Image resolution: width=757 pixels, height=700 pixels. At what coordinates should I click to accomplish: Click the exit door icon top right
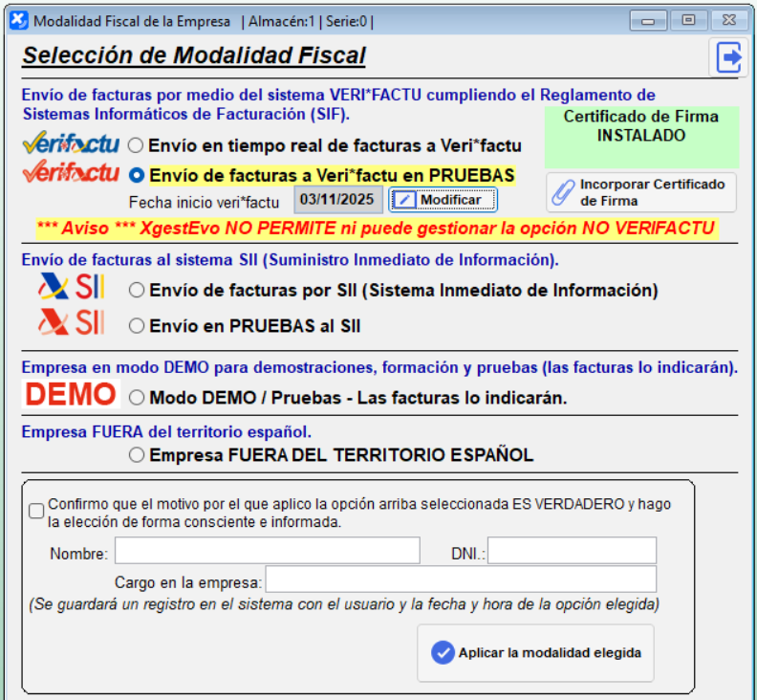728,57
